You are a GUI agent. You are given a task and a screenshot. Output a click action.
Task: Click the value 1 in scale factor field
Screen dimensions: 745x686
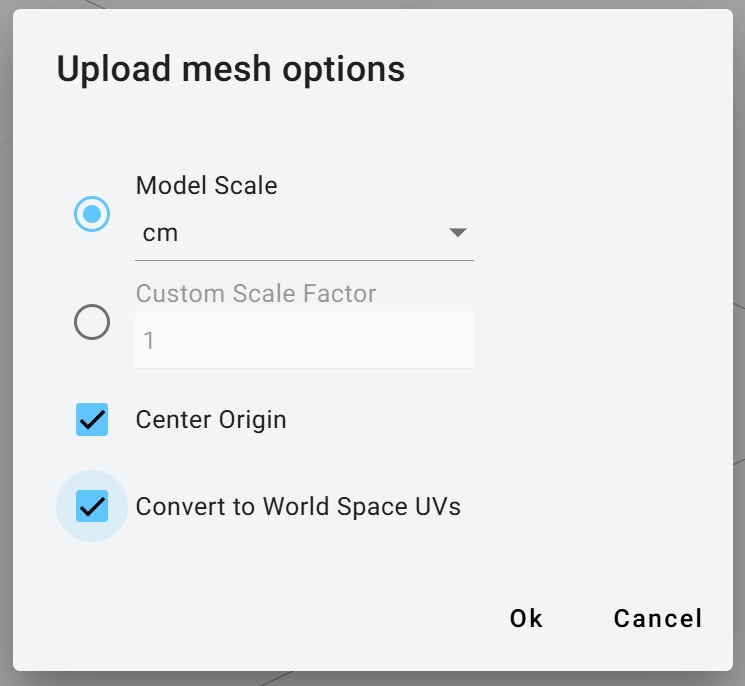pos(149,341)
